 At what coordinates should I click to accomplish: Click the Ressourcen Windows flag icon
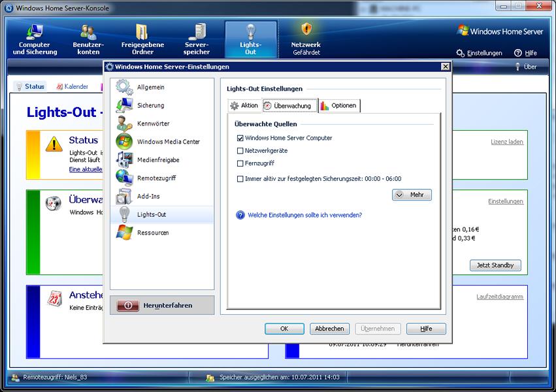point(124,233)
